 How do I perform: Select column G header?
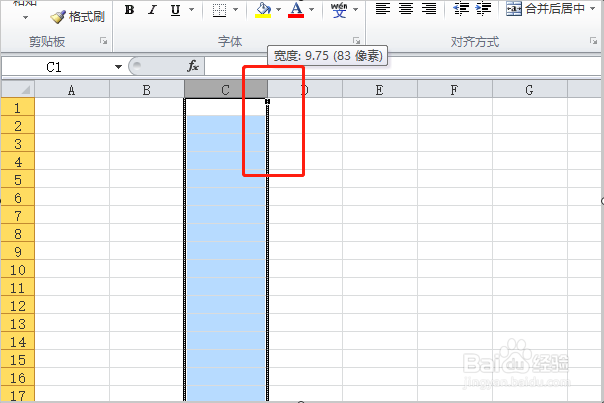[x=529, y=90]
